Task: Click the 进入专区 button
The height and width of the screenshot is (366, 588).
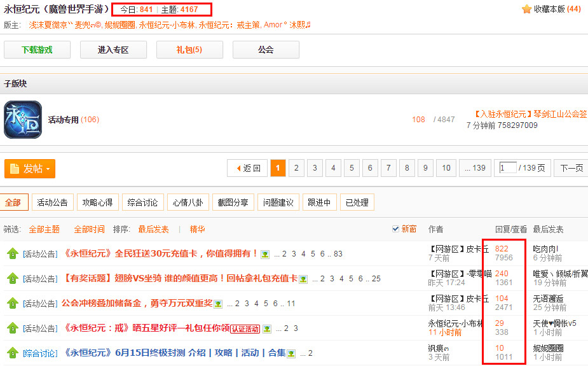Action: click(113, 50)
